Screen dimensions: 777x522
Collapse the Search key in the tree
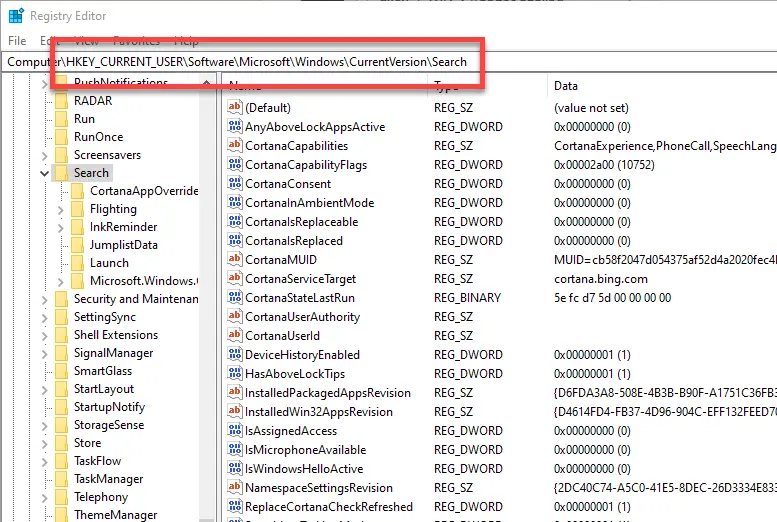pyautogui.click(x=45, y=173)
